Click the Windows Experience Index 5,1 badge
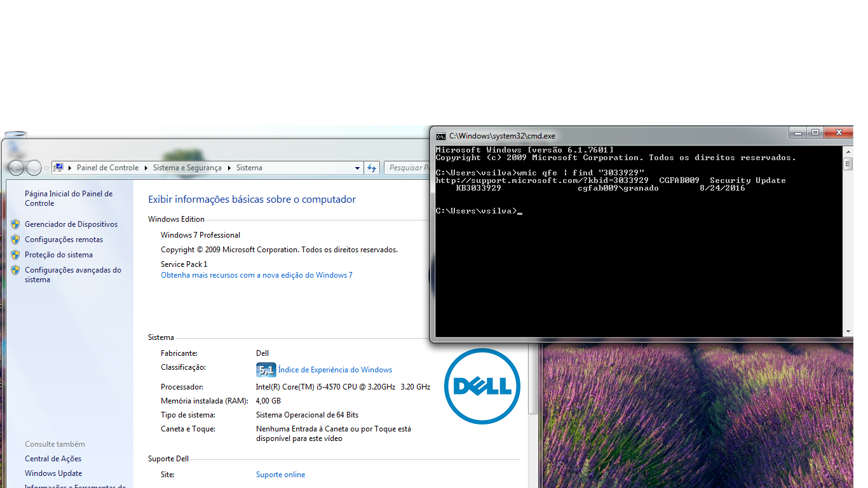 [266, 370]
